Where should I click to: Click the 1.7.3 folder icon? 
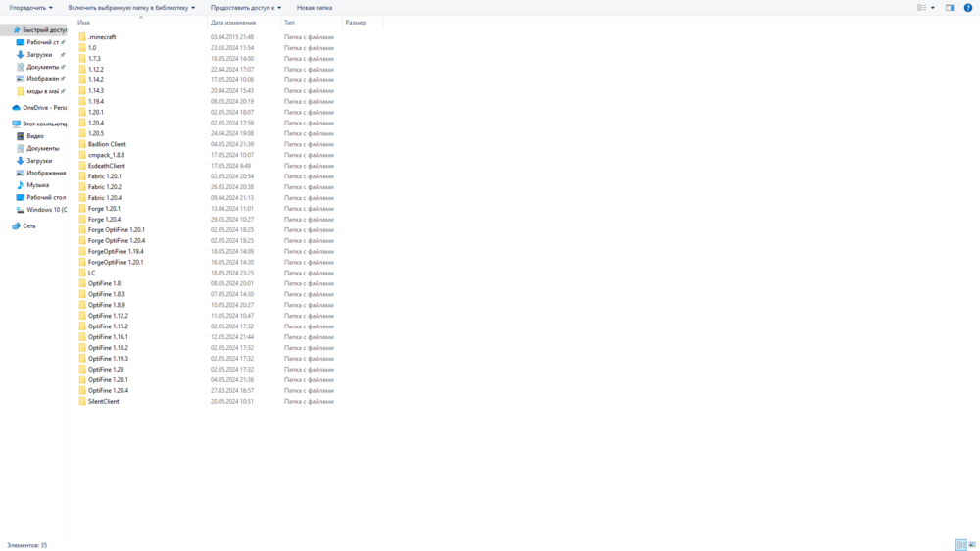(x=82, y=58)
